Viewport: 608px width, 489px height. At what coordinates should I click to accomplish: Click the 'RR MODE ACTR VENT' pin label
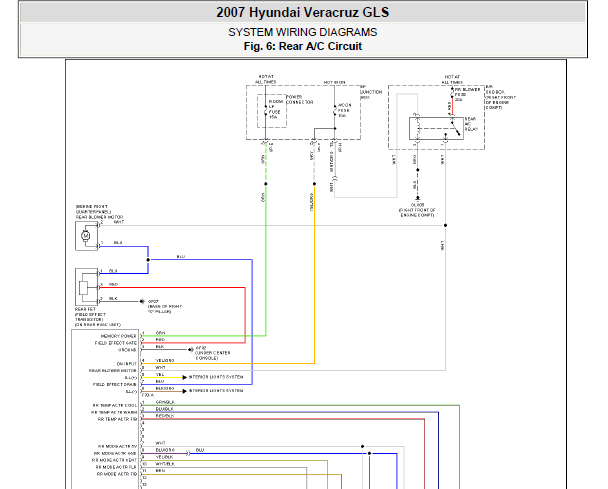(114, 460)
